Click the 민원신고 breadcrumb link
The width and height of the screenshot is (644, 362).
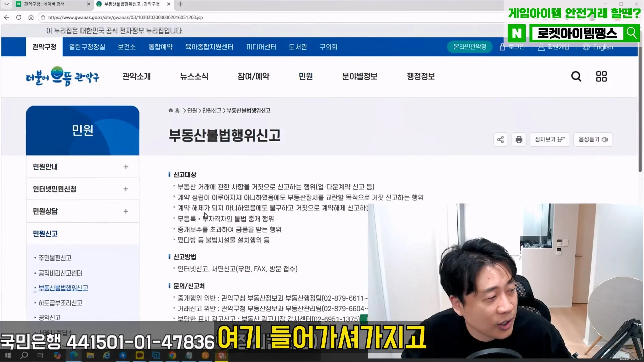tap(212, 111)
